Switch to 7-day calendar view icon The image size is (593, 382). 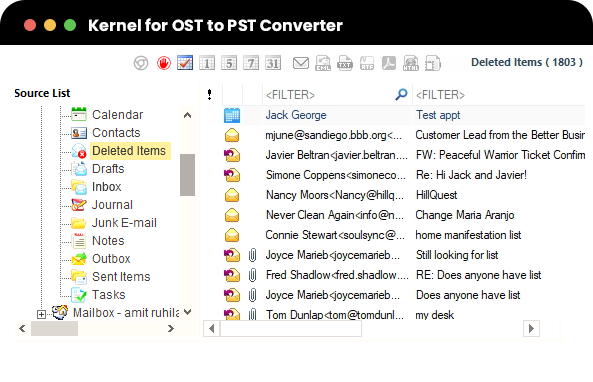pyautogui.click(x=251, y=63)
